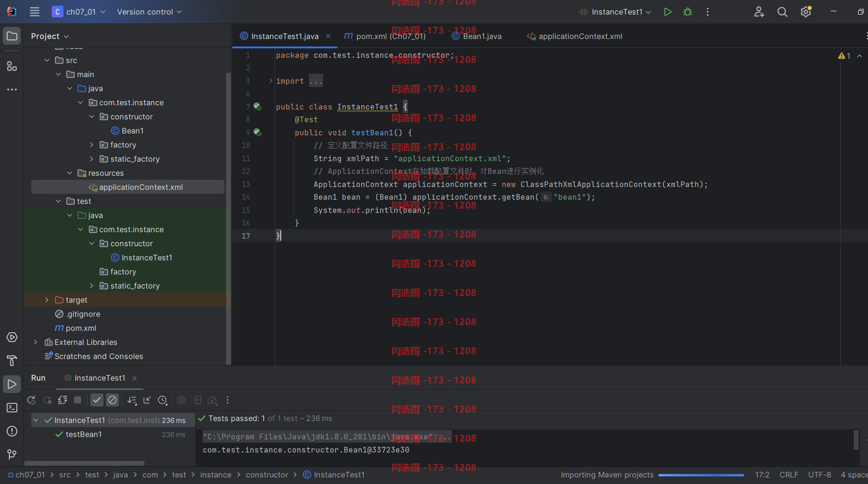Open the main hamburger menu
The height and width of the screenshot is (484, 868).
[x=34, y=12]
